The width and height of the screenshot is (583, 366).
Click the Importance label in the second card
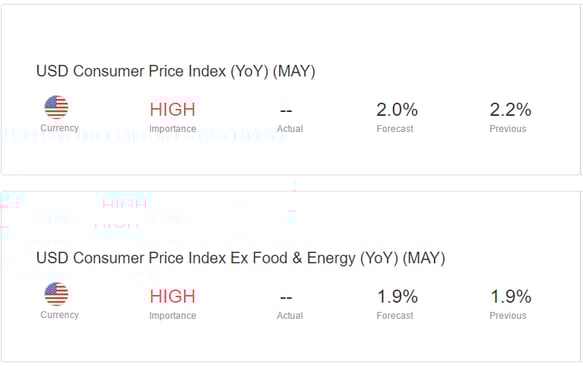[173, 315]
